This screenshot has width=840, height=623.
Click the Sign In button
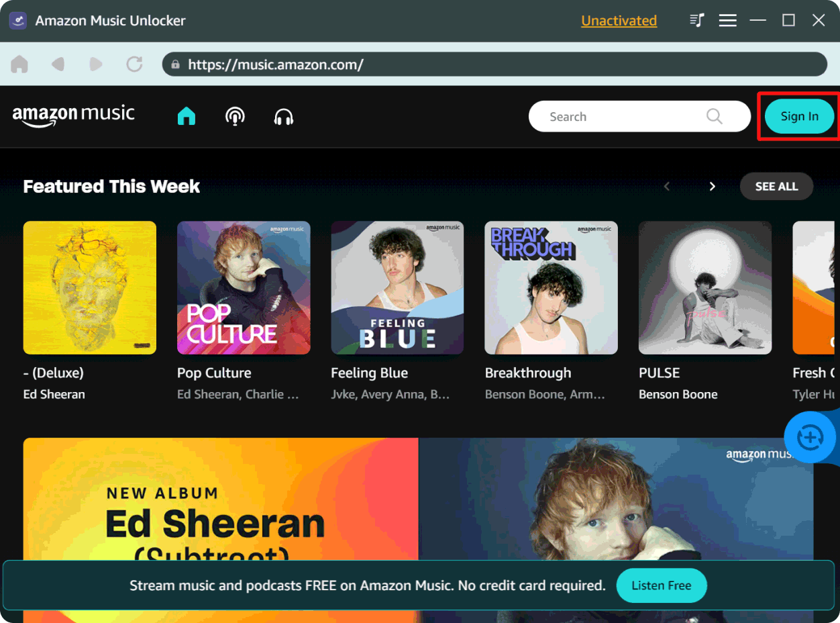pos(800,116)
